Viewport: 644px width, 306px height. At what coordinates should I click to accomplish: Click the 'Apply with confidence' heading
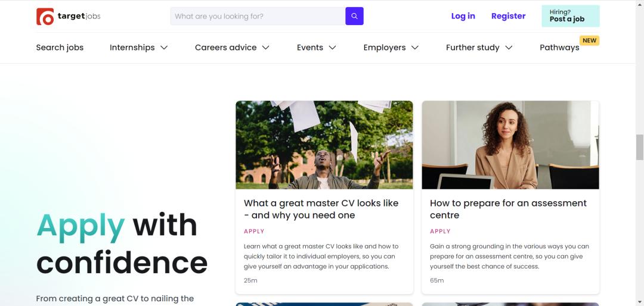[x=122, y=243]
